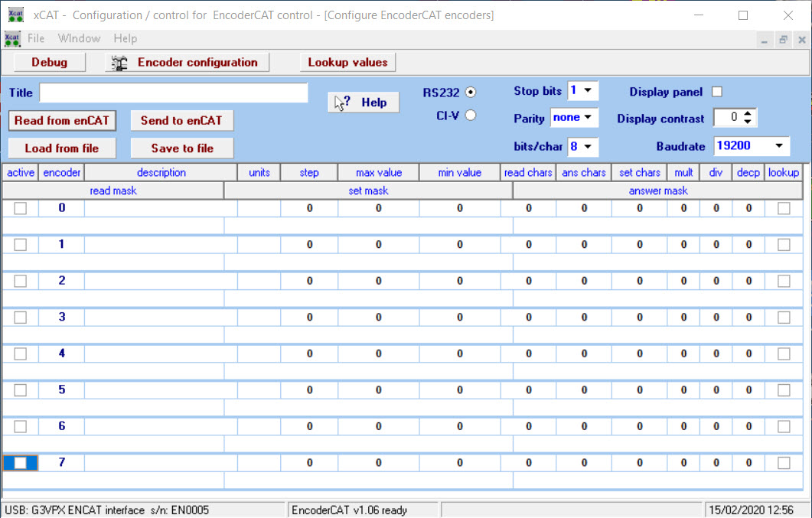Send configuration to enCAT
This screenshot has height=518, width=812.
coord(182,121)
